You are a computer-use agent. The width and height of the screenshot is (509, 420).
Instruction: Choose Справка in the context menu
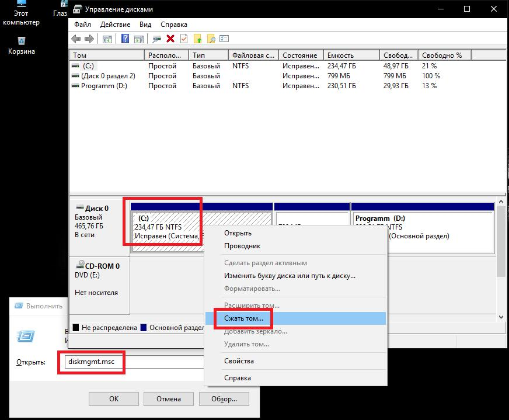point(296,378)
